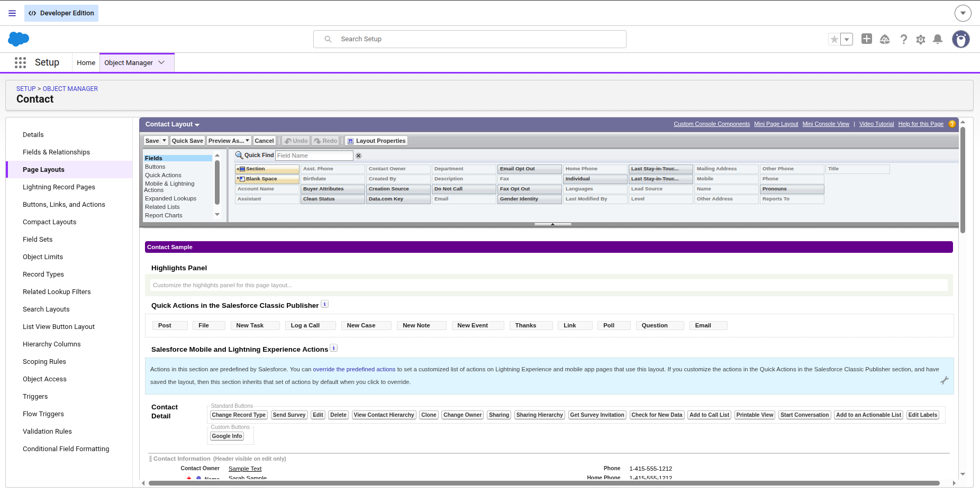This screenshot has width=980, height=494.
Task: Click Developer Edition badge
Action: coord(61,13)
